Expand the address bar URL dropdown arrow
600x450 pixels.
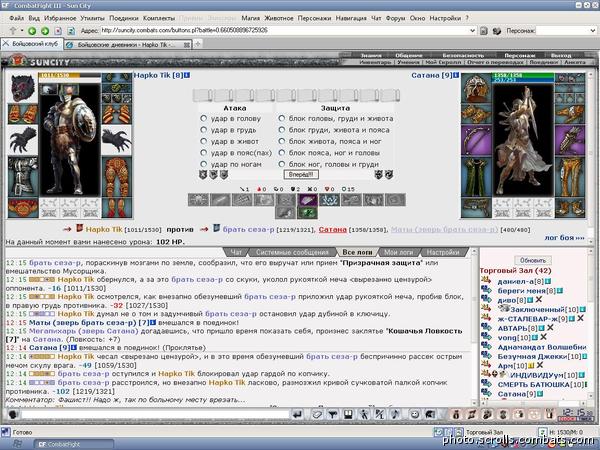click(x=472, y=31)
